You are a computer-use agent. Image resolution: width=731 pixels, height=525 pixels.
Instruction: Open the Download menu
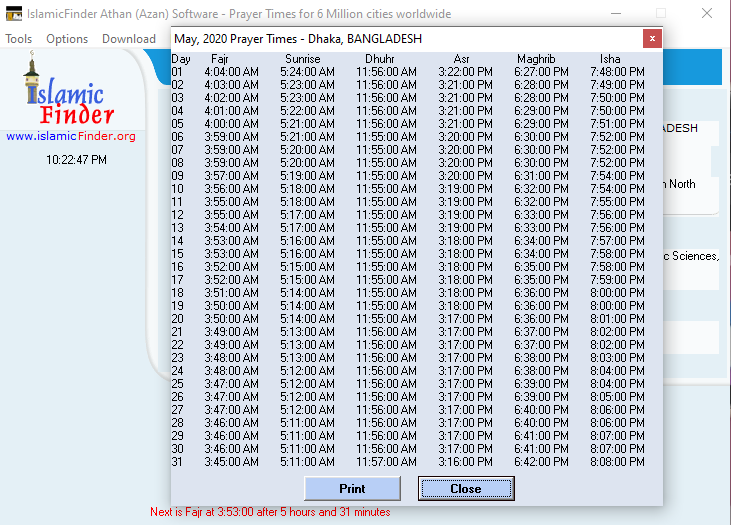129,39
